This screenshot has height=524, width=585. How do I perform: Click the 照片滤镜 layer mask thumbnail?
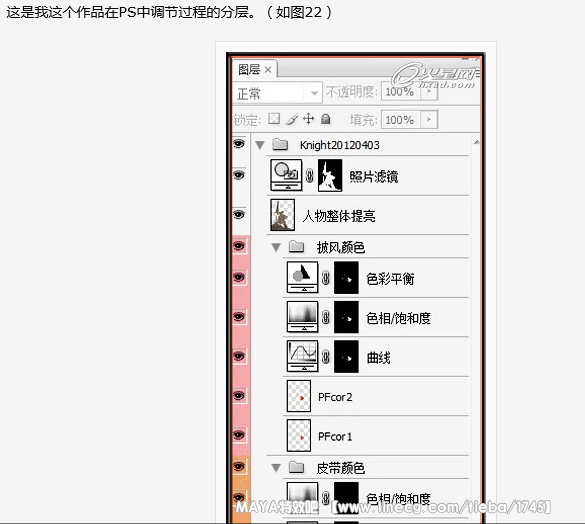coord(330,175)
